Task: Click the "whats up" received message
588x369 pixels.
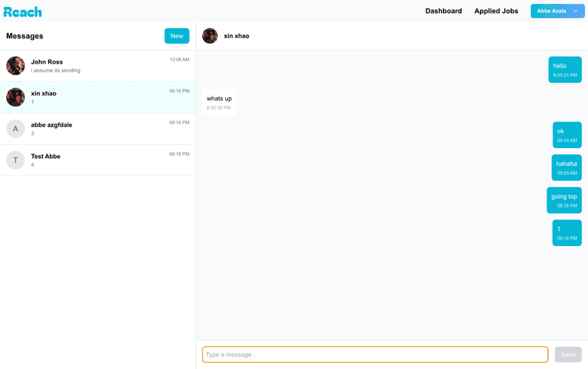Action: click(x=220, y=102)
